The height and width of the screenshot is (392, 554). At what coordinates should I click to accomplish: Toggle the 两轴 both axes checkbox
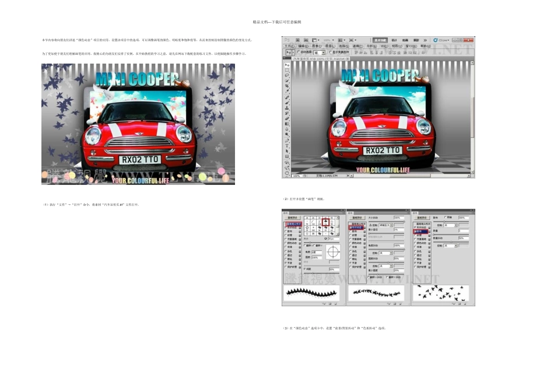point(446,218)
